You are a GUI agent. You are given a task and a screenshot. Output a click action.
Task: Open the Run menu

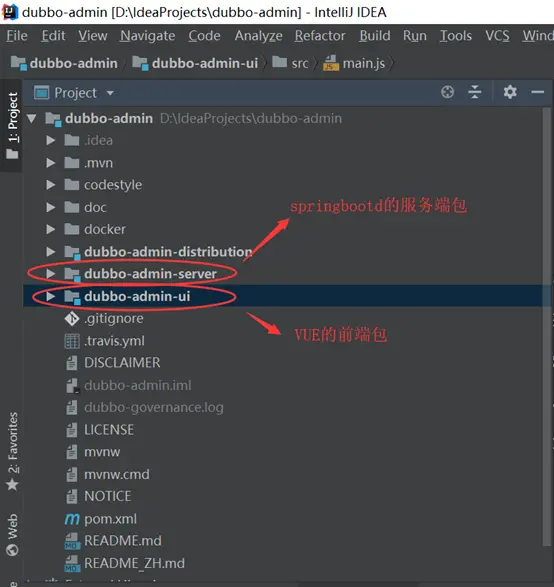(415, 36)
